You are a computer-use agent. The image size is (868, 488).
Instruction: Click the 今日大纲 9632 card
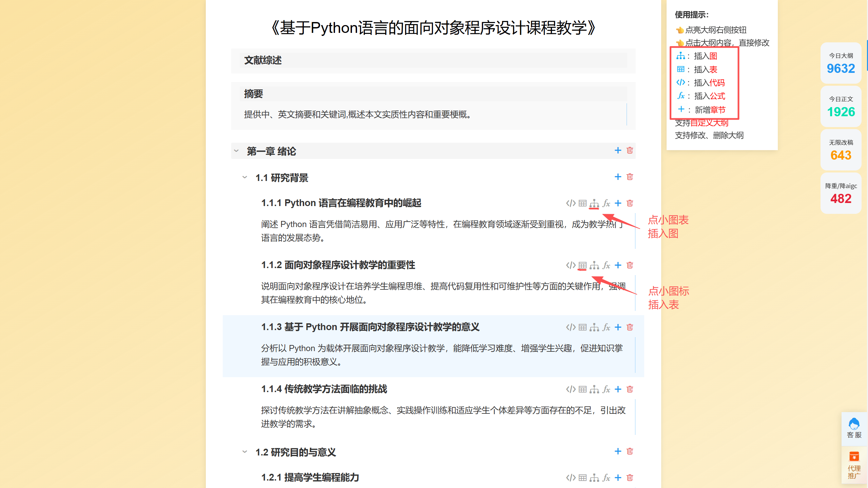tap(841, 63)
